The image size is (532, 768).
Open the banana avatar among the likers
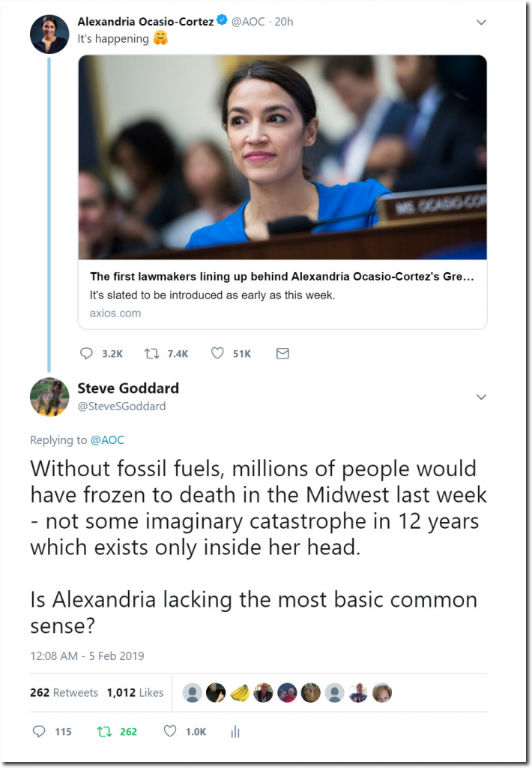239,692
